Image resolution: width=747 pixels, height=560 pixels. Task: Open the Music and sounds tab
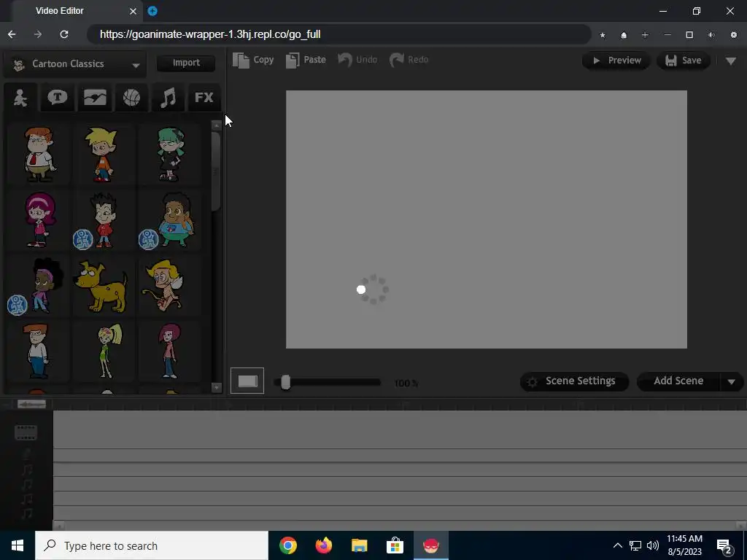(x=169, y=98)
